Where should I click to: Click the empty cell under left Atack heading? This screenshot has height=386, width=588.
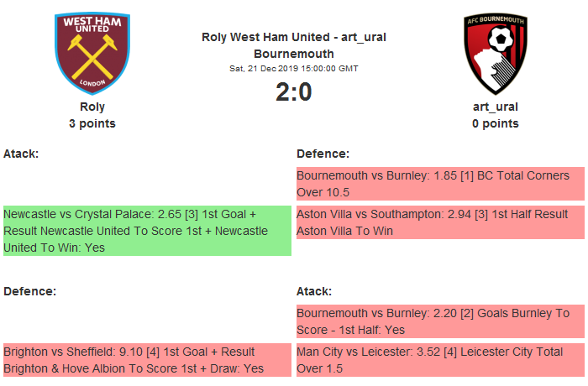pos(147,184)
